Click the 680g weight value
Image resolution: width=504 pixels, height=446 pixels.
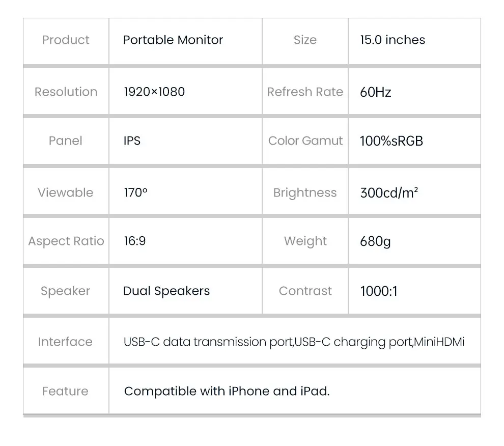pyautogui.click(x=376, y=241)
